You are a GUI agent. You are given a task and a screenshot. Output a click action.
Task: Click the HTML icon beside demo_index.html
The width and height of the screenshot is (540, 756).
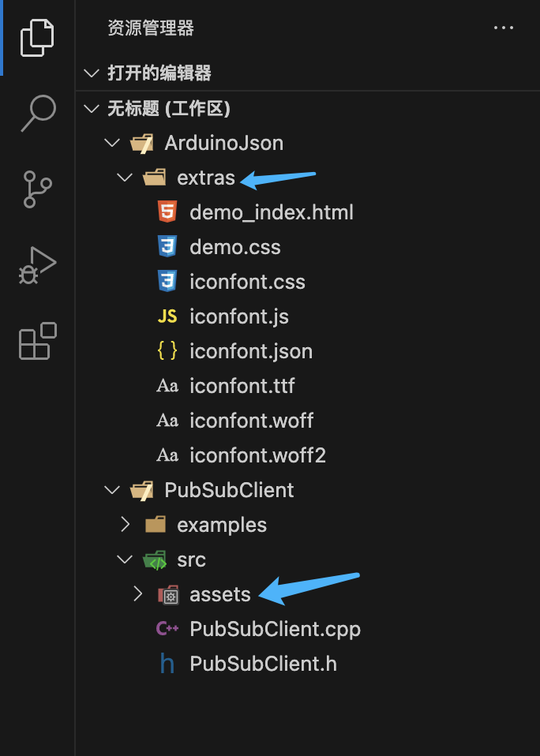pos(167,211)
